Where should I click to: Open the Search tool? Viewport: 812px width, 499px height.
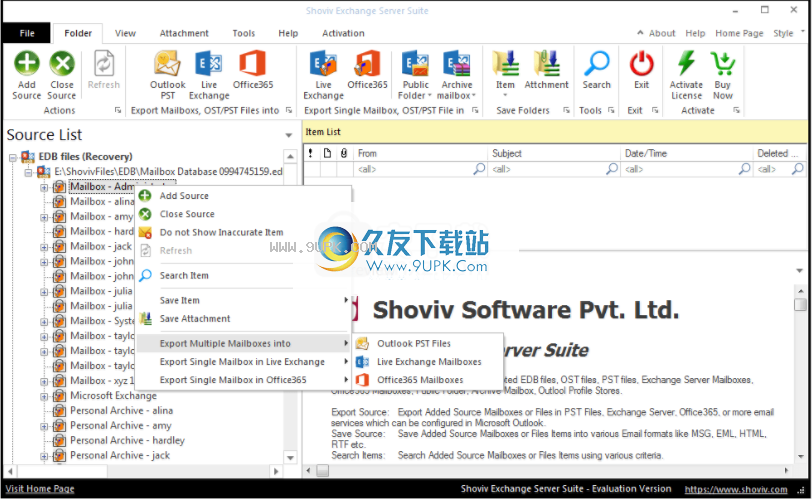coord(597,64)
